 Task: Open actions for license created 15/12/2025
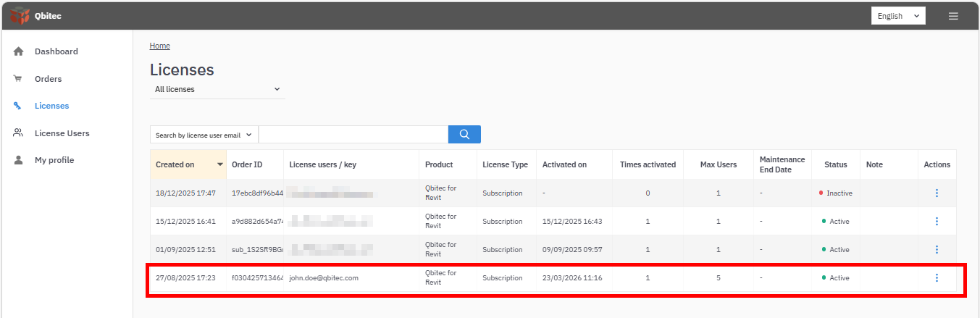pyautogui.click(x=937, y=222)
